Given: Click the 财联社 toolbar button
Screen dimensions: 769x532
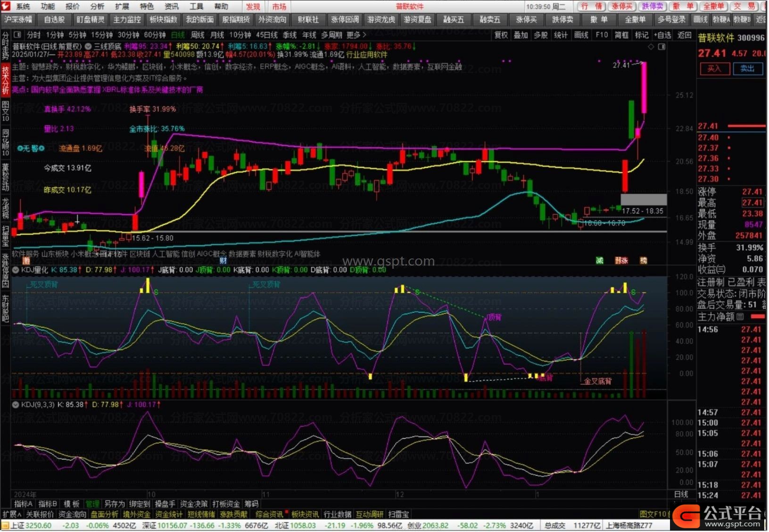Looking at the screenshot, I should (308, 19).
